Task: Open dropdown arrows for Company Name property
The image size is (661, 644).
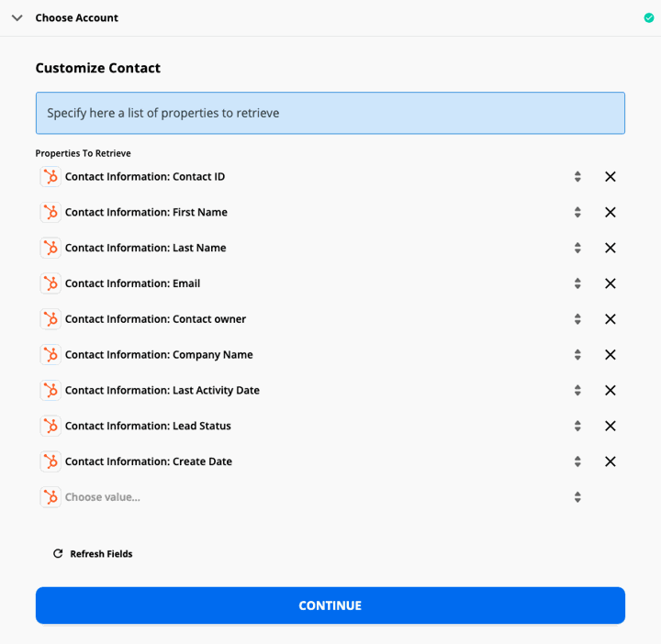Action: click(x=577, y=355)
